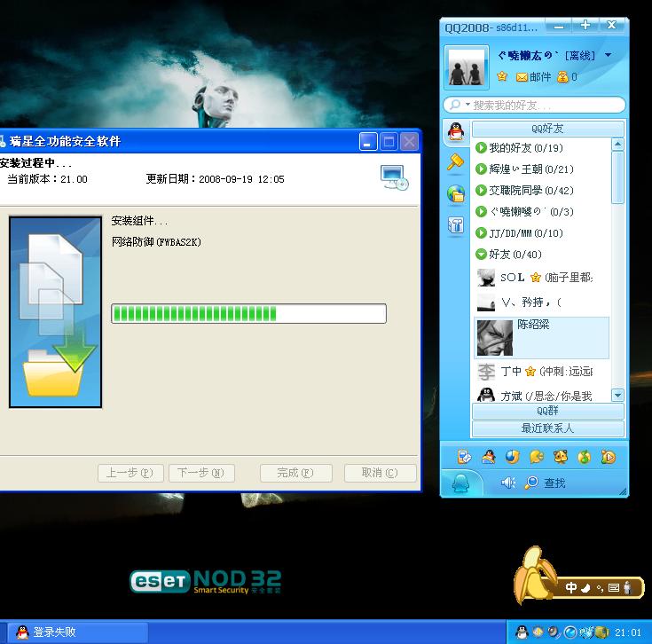Select the QQ好友 panel header tab

(547, 129)
